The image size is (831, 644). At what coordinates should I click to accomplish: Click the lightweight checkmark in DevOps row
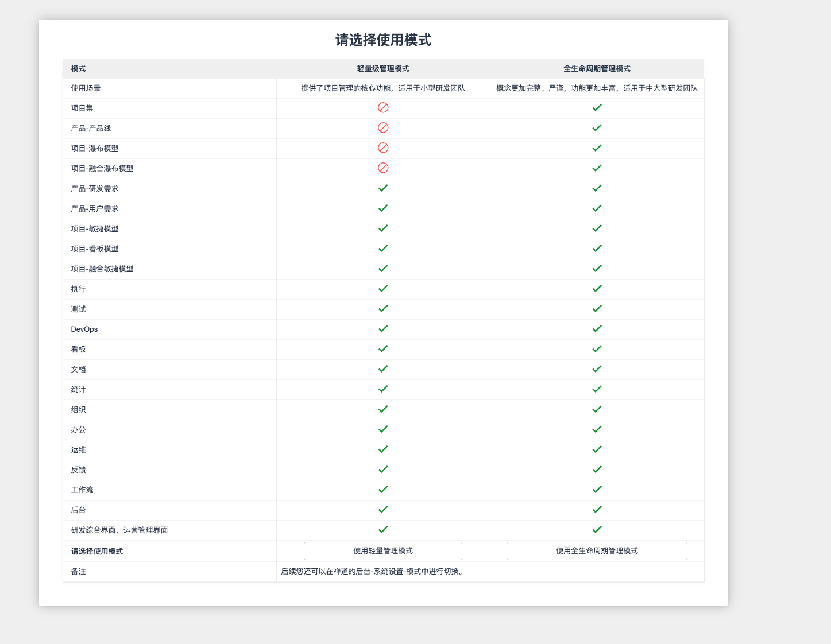[383, 329]
